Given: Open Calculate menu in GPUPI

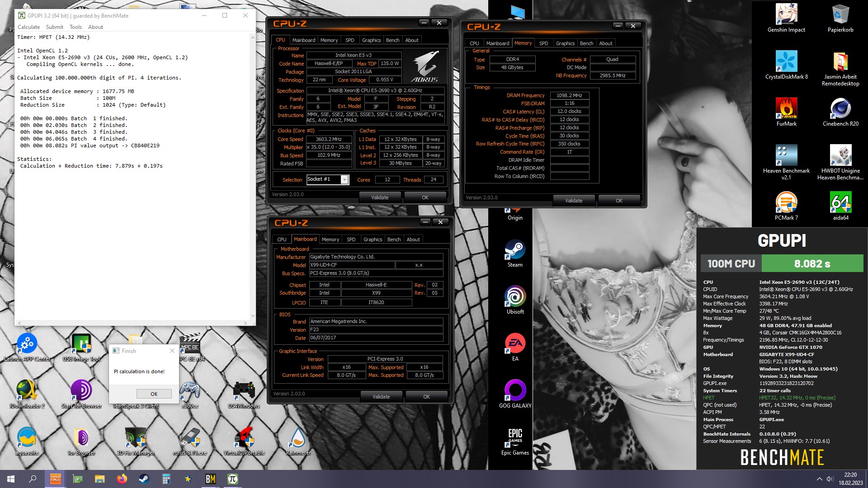Looking at the screenshot, I should [x=29, y=27].
